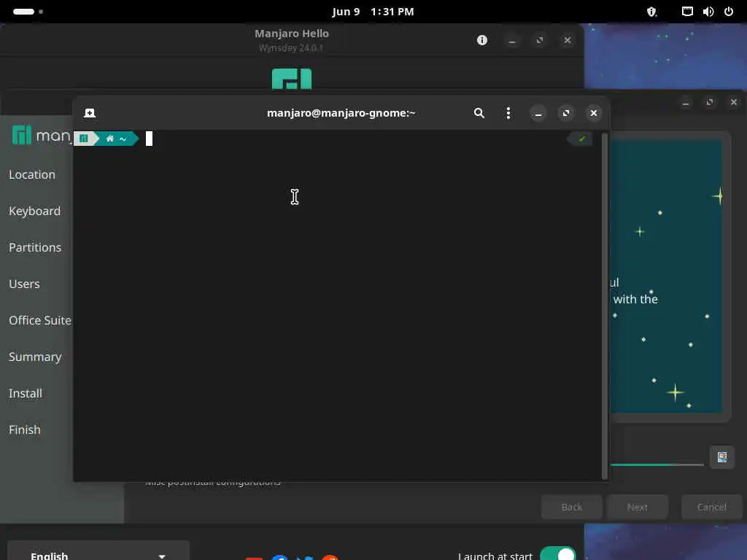Select Summary step in installer
Image resolution: width=747 pixels, height=560 pixels.
pyautogui.click(x=35, y=357)
